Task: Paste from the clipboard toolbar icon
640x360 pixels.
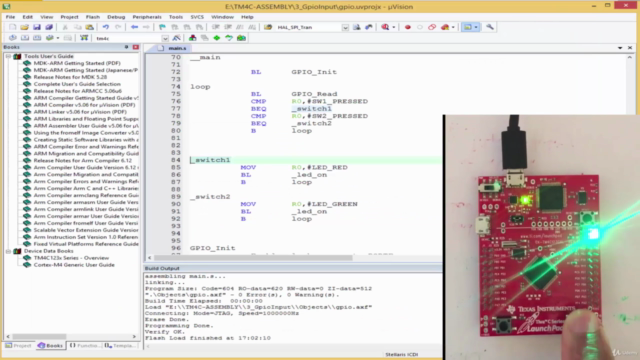Action: 89,27
